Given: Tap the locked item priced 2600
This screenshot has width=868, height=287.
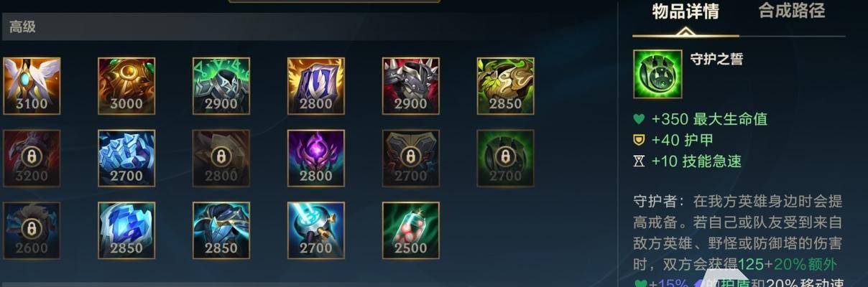Looking at the screenshot, I should click(x=32, y=230).
